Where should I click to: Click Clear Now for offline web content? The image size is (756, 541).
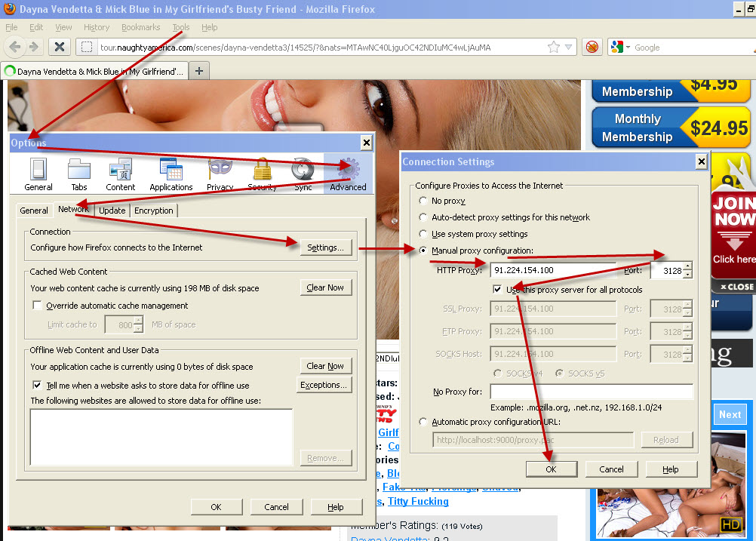(325, 366)
